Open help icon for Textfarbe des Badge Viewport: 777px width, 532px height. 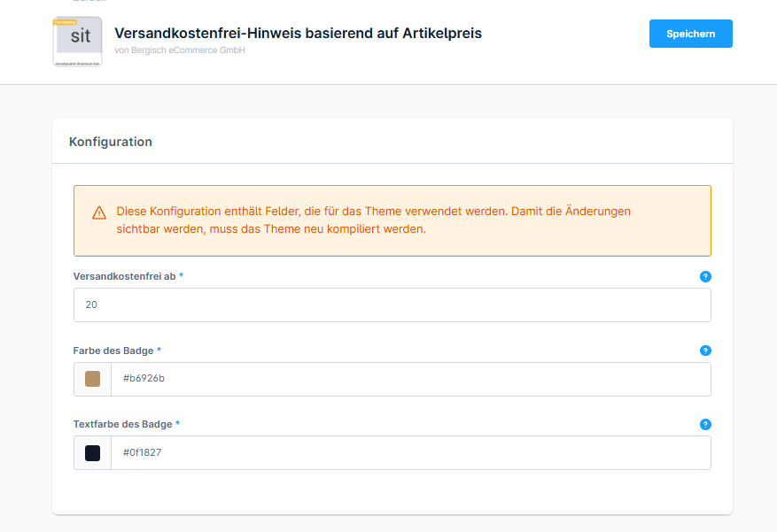click(705, 425)
